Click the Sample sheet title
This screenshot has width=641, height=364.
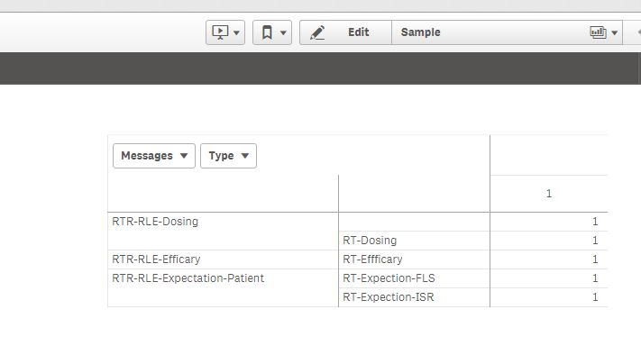click(421, 32)
